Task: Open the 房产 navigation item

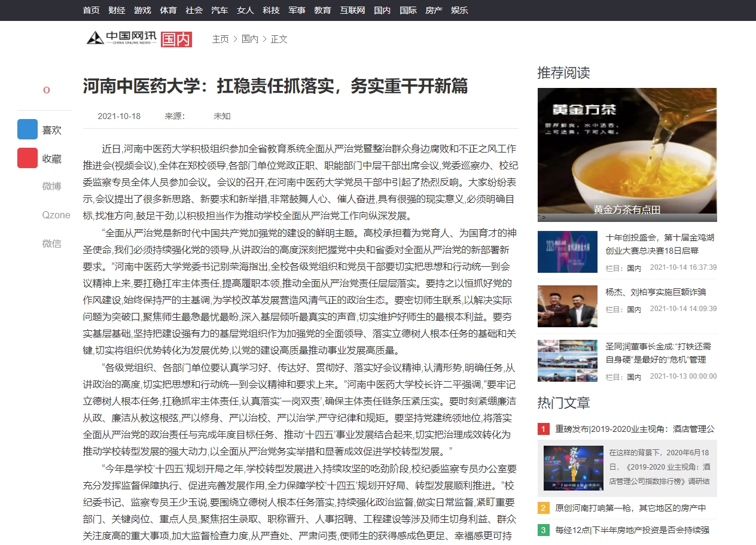Action: click(x=434, y=10)
